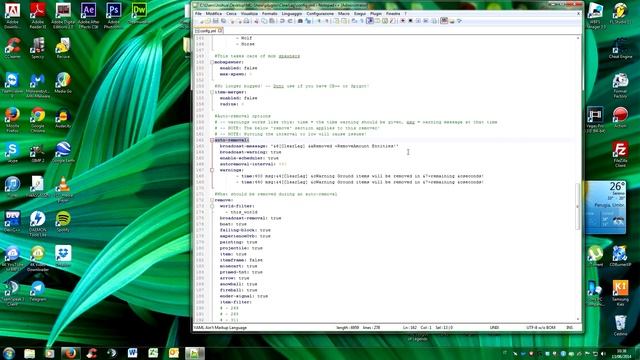This screenshot has width=640, height=360.
Task: Open the Windows Start menu
Action: pyautogui.click(x=9, y=353)
